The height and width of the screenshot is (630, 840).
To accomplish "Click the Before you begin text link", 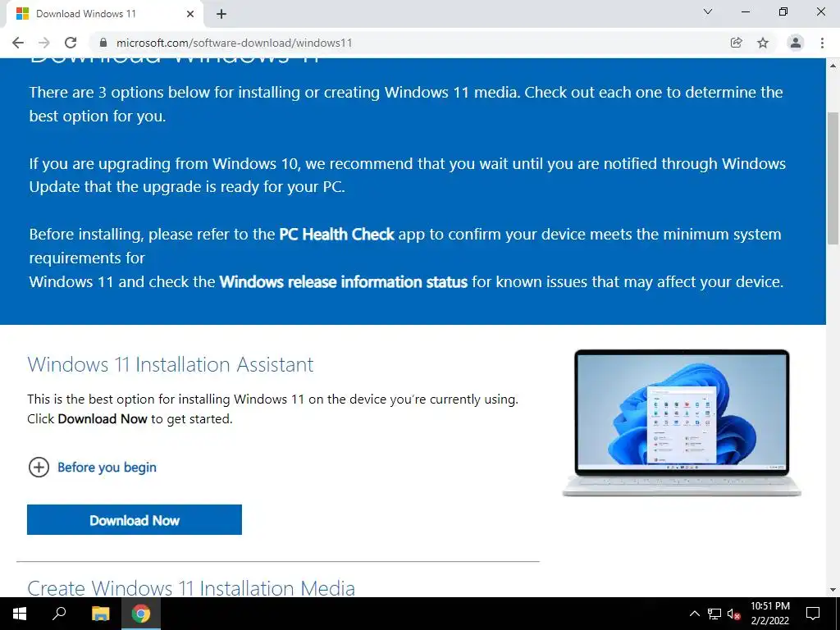I will point(107,467).
